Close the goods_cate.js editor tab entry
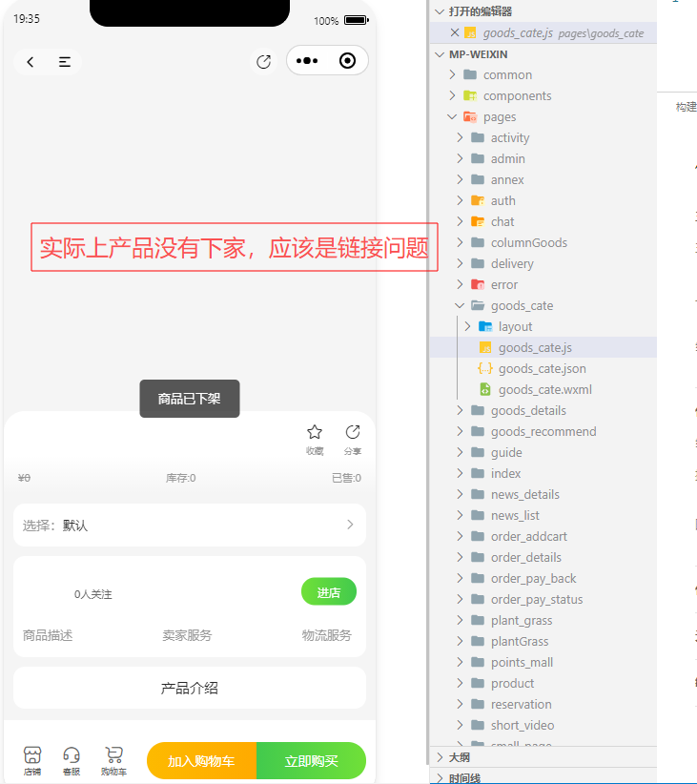 point(455,33)
